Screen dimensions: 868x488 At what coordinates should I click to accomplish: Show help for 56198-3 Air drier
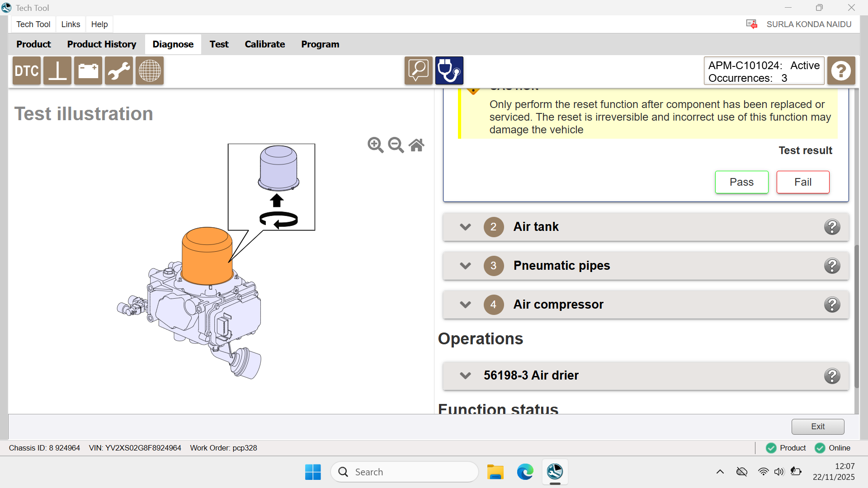tap(832, 376)
